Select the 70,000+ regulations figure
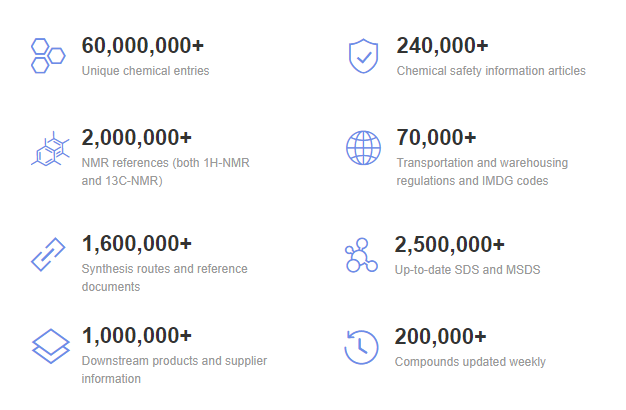Screen dimensions: 626x410 pyautogui.click(x=436, y=138)
